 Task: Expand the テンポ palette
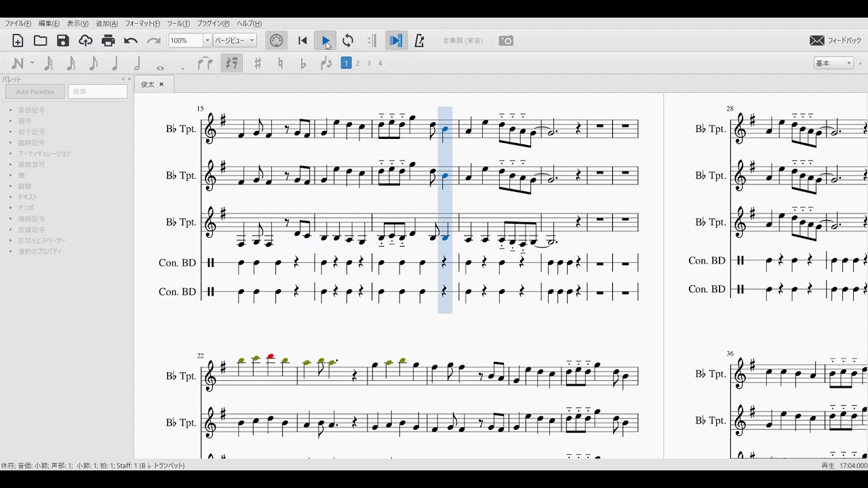[x=26, y=208]
